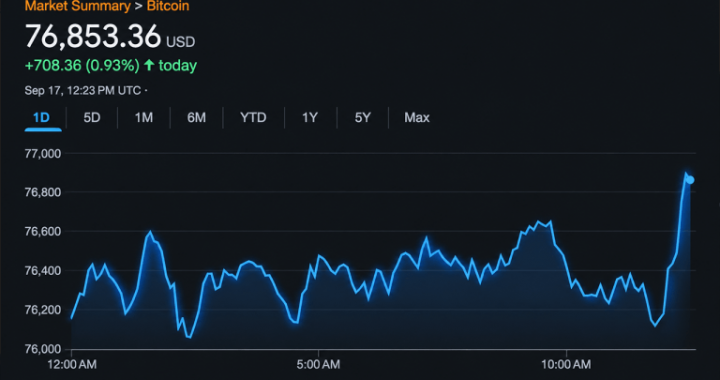The height and width of the screenshot is (380, 720).
Task: Click the green up arrow icon
Action: [149, 65]
